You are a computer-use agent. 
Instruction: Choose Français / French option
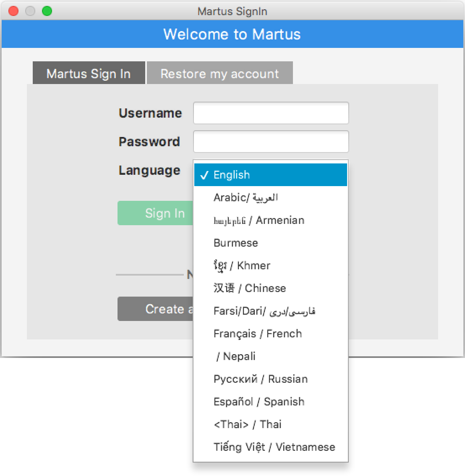(x=271, y=334)
